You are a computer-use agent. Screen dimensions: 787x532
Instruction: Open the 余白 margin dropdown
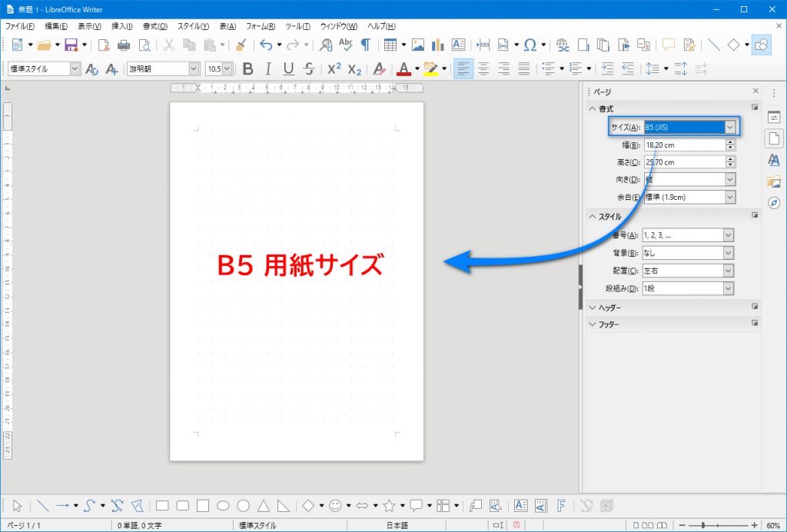(729, 198)
